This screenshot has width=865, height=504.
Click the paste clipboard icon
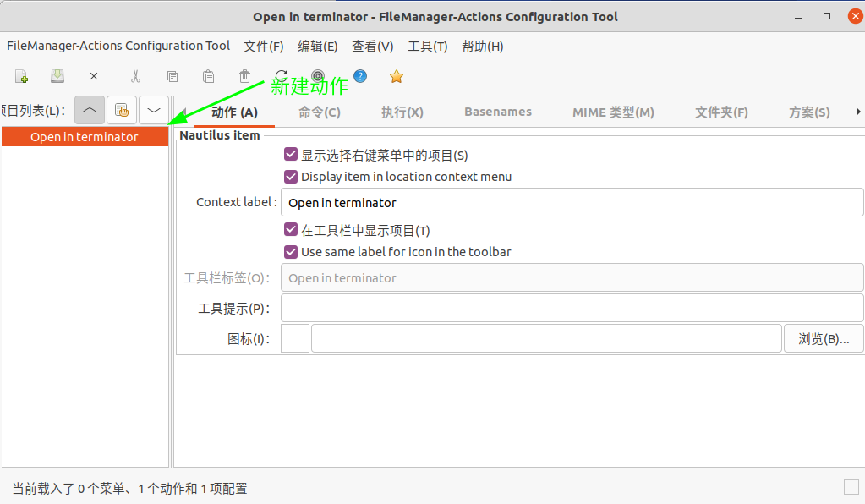208,77
